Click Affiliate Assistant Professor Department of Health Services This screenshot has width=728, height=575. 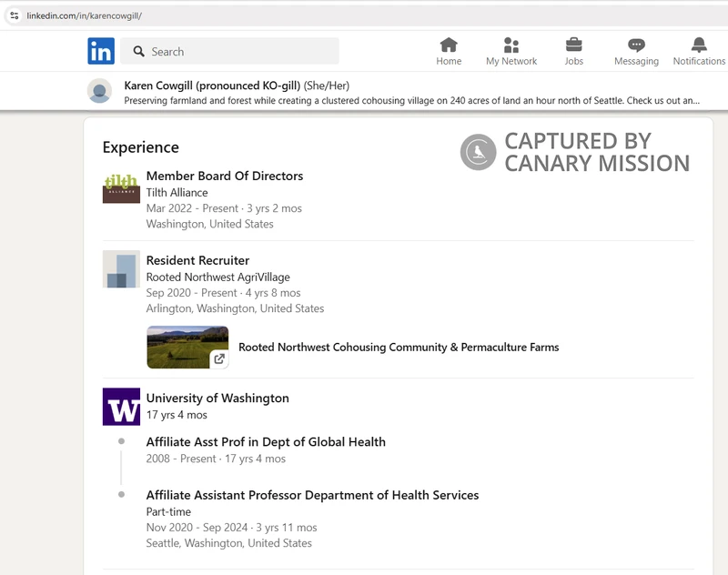(312, 495)
